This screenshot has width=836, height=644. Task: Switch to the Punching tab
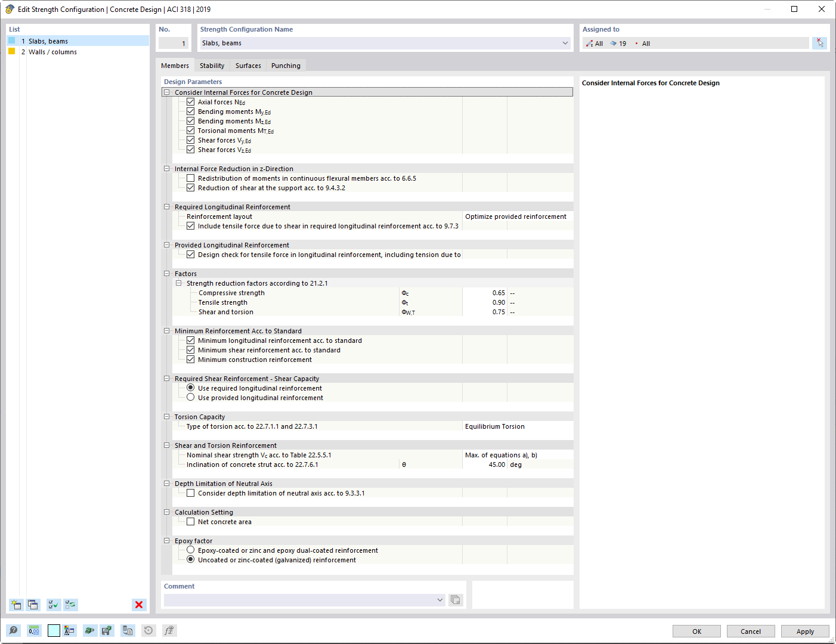click(x=286, y=65)
